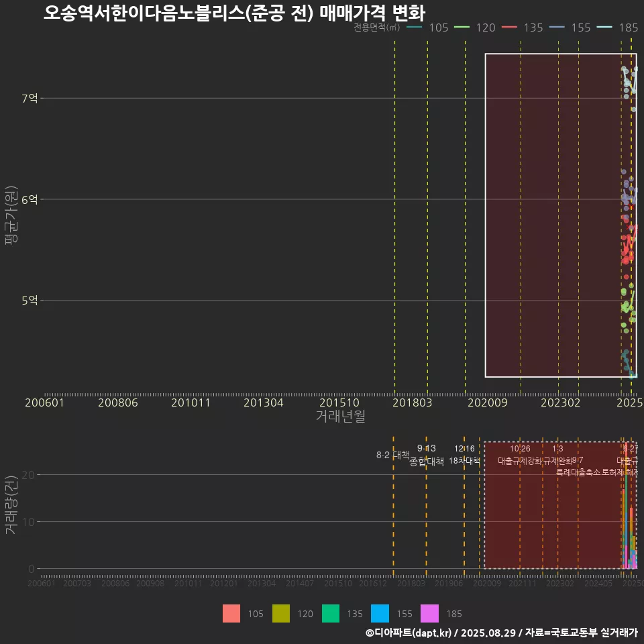Click the 185 line legend label at top
Image resolution: width=644 pixels, height=644 pixels.
click(629, 28)
